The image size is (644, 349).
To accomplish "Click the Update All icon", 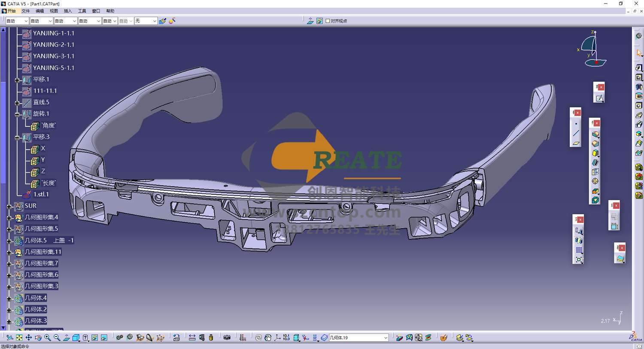I will (x=258, y=338).
